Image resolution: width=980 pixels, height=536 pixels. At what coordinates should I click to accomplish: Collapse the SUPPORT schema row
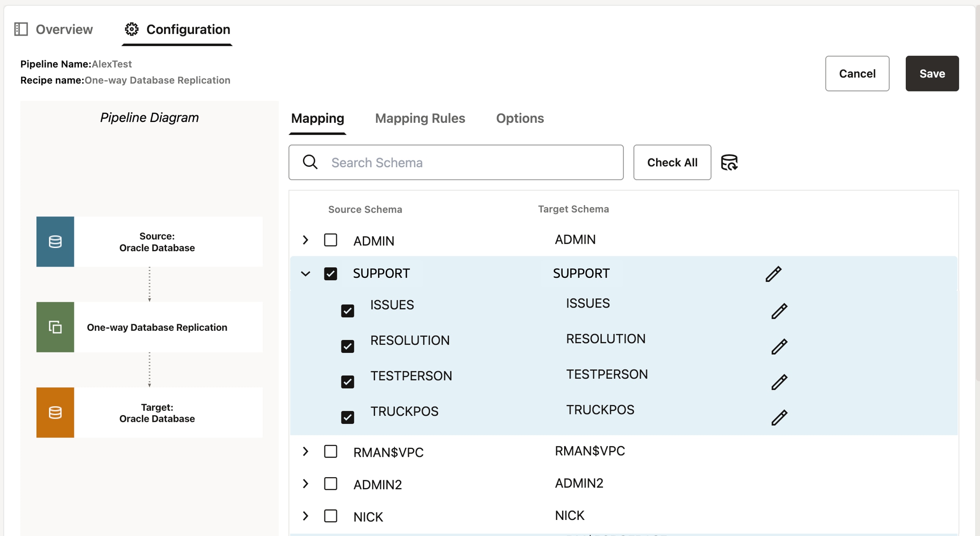pyautogui.click(x=305, y=273)
